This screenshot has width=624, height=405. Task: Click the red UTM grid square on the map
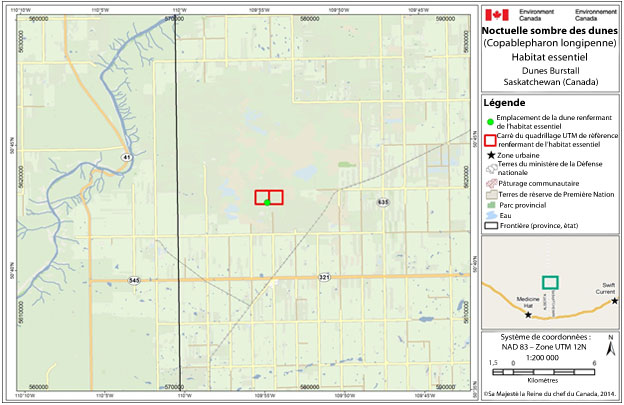[x=269, y=197]
